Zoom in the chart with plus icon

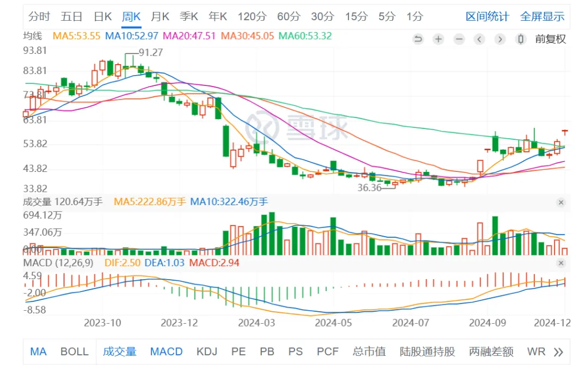(438, 39)
